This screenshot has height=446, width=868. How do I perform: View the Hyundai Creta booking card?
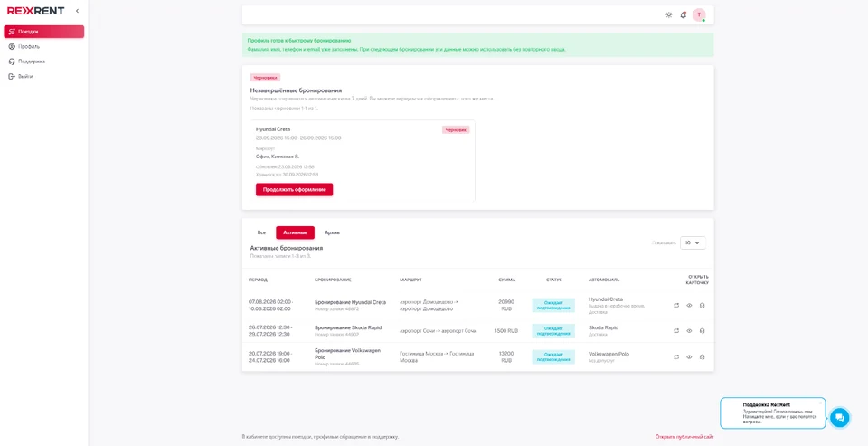click(x=689, y=305)
